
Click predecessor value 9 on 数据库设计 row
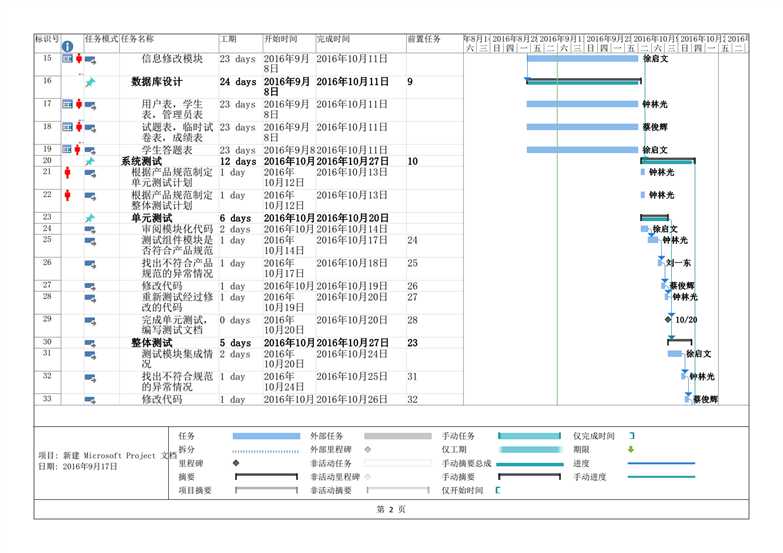[410, 82]
